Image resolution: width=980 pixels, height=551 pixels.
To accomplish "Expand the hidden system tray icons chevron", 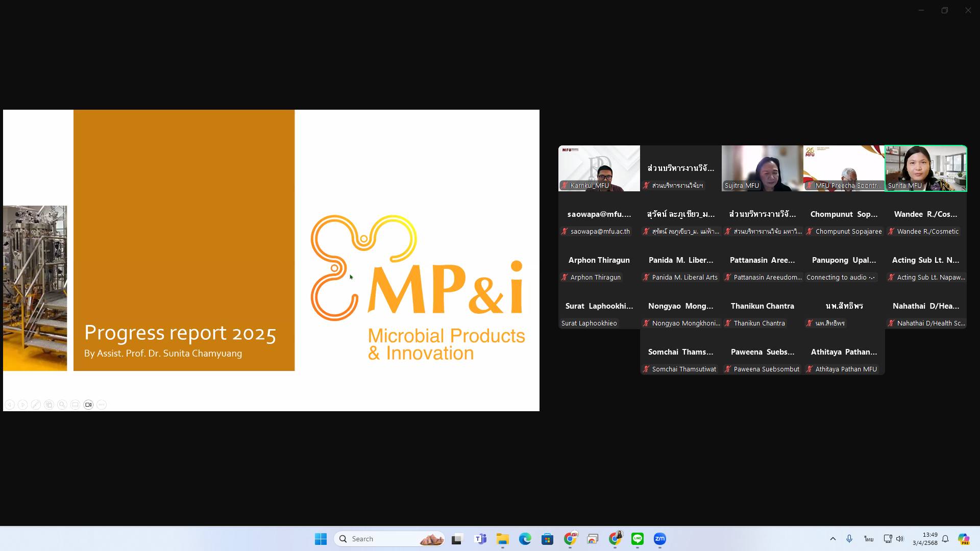I will click(832, 539).
